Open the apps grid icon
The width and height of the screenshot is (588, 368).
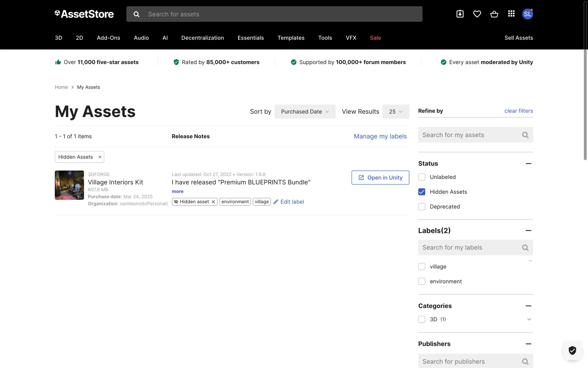[511, 14]
